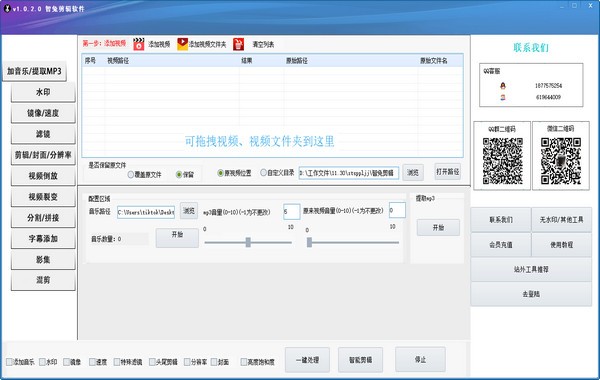Click the 原来视频音量 value box
The image size is (600, 380).
tap(397, 210)
